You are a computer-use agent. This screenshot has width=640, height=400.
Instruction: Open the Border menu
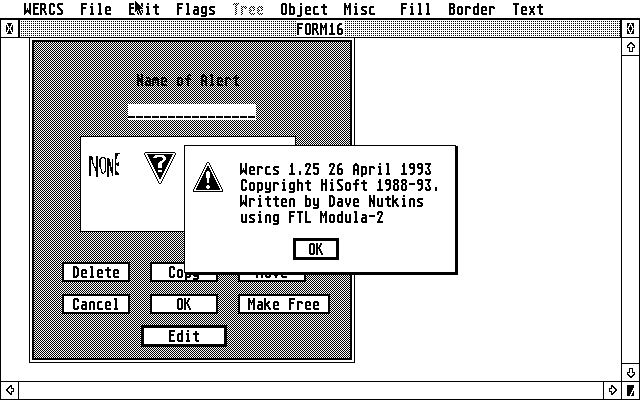click(472, 9)
